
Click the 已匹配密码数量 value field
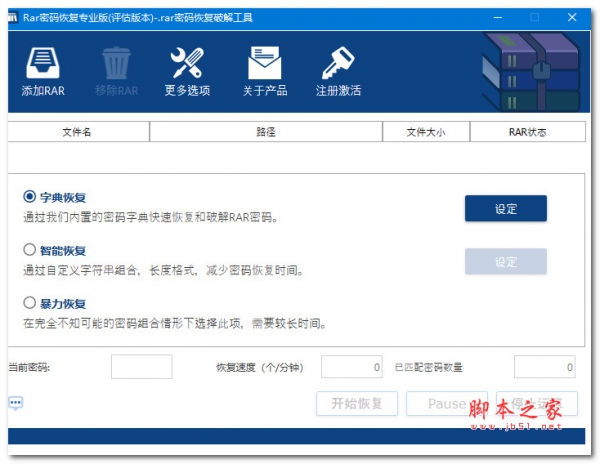click(x=545, y=367)
